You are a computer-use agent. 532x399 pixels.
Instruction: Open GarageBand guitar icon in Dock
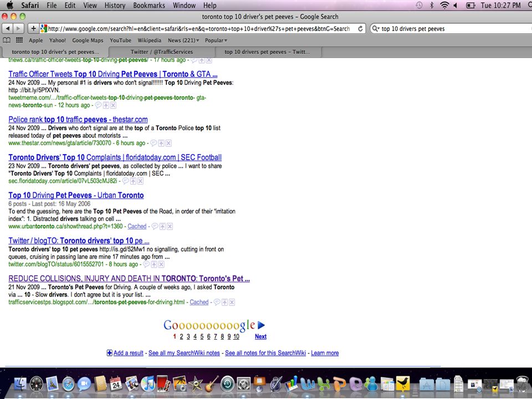click(211, 384)
